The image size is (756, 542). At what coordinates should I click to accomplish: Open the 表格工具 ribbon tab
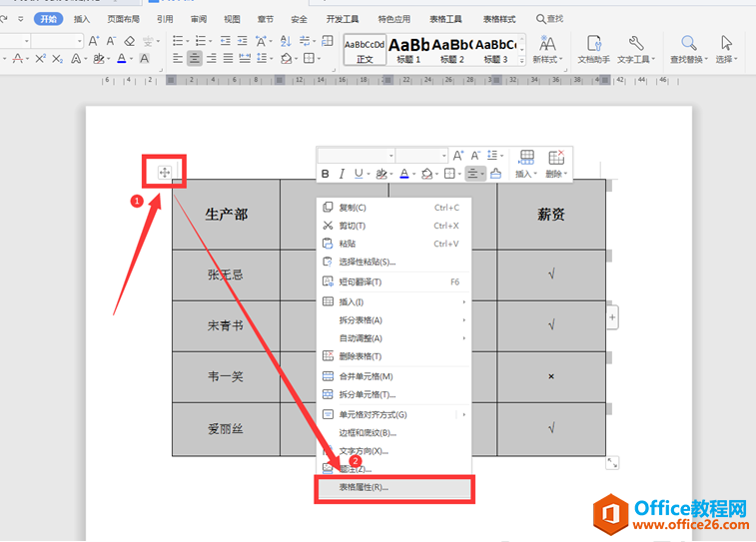[446, 19]
